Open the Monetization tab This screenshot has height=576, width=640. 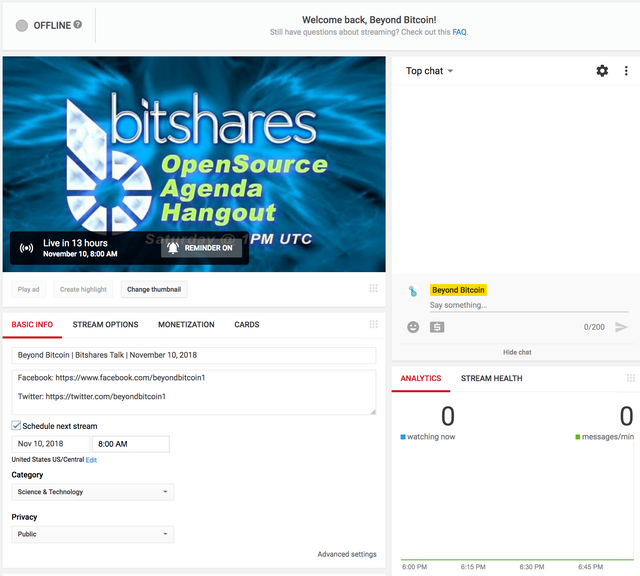tap(186, 325)
